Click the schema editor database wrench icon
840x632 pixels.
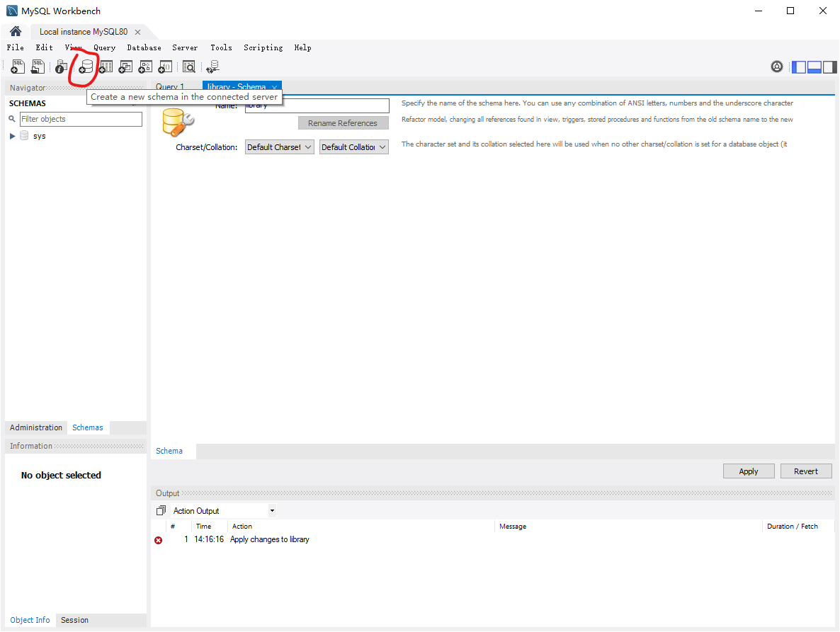(x=177, y=122)
